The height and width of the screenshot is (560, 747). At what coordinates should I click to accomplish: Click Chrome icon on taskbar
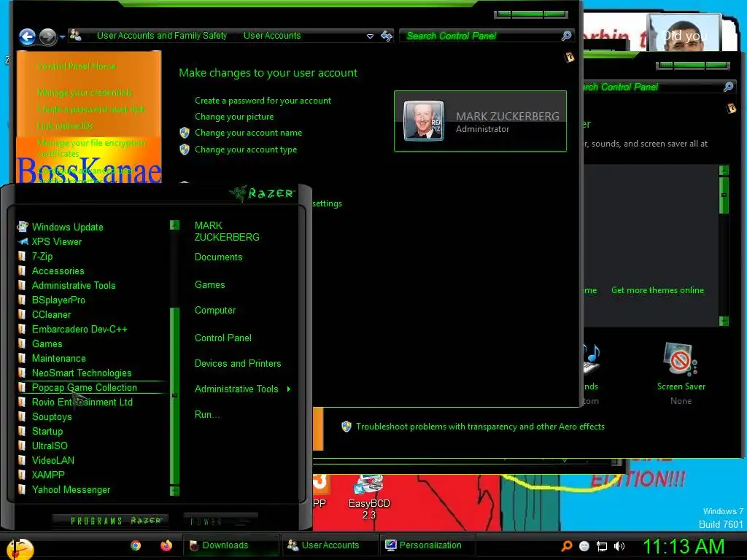pyautogui.click(x=136, y=545)
